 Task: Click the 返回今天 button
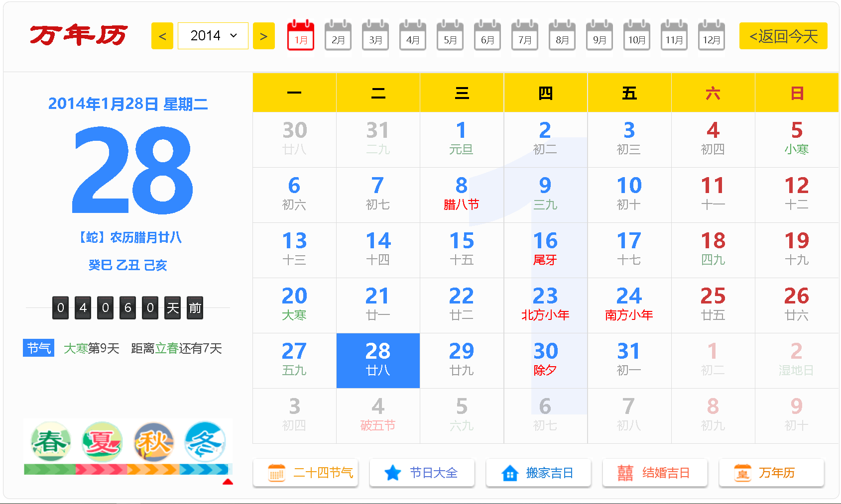click(x=783, y=36)
